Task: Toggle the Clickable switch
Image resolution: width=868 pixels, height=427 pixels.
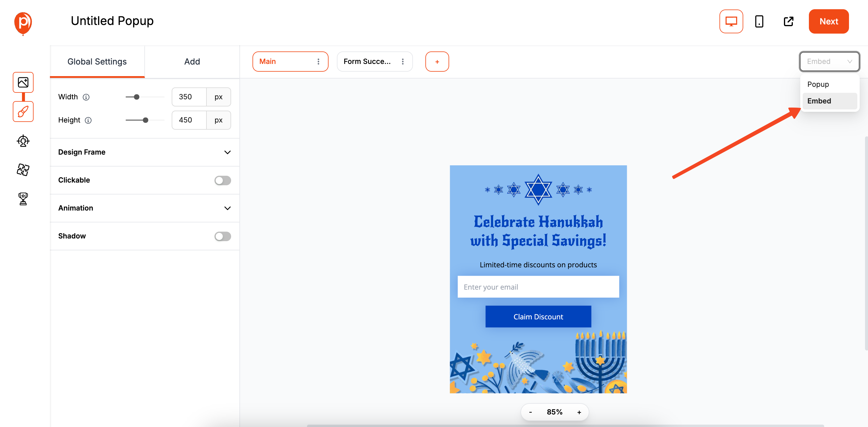Action: 222,180
